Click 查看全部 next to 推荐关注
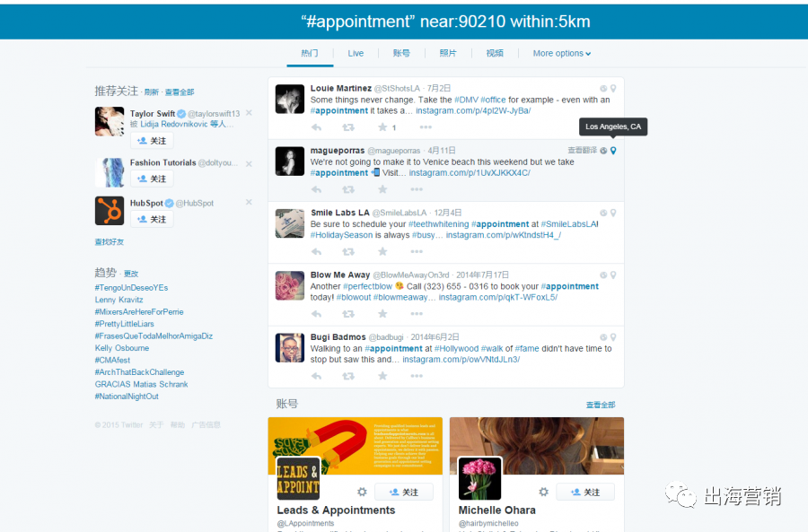Image resolution: width=808 pixels, height=532 pixels. 180,92
